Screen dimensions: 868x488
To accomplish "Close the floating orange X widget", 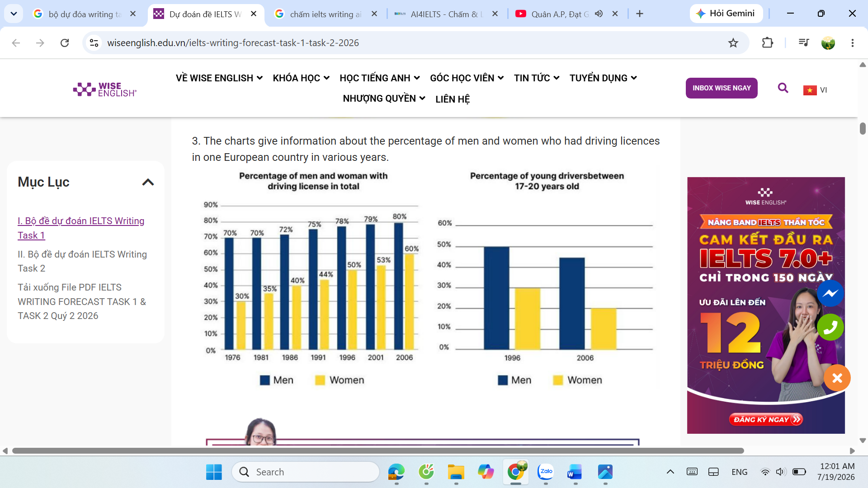I will tap(837, 378).
